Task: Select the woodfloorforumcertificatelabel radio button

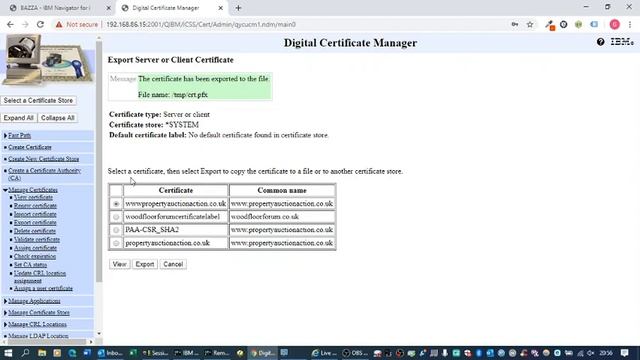Action: coord(116,217)
